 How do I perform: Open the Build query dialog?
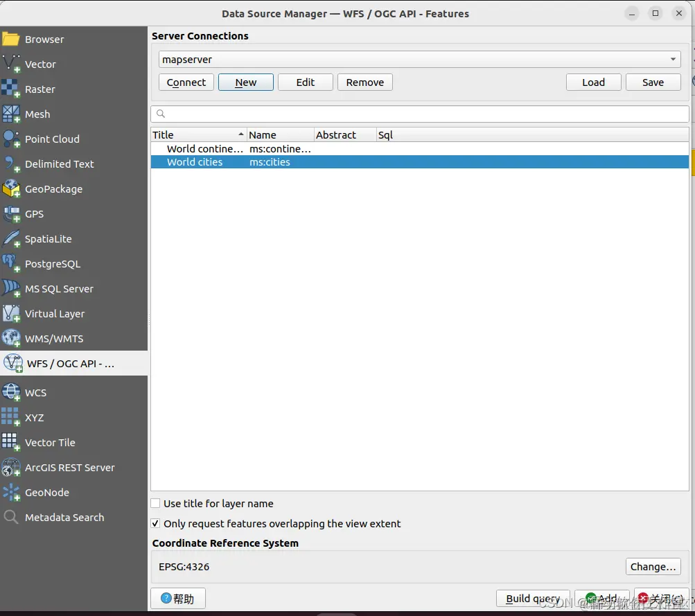coord(533,599)
